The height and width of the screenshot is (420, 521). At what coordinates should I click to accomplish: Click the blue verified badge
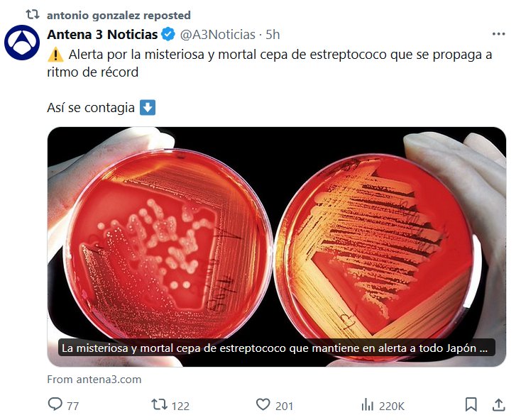point(168,34)
